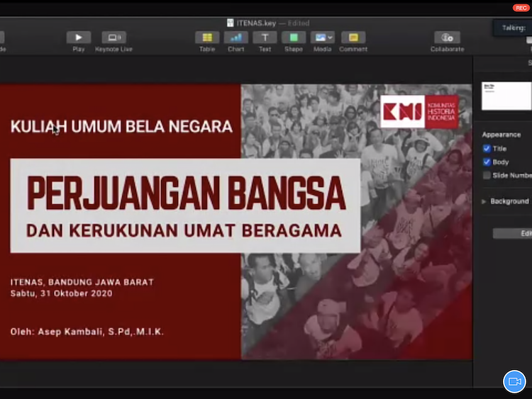Insert a Table

(207, 38)
